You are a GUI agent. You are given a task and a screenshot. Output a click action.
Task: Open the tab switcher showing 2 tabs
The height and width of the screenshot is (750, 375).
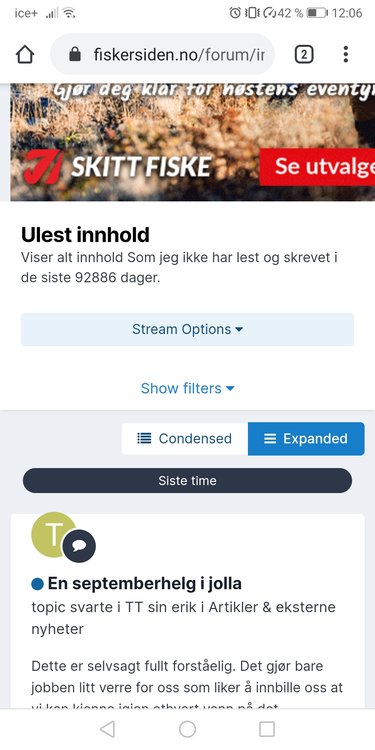[x=304, y=55]
